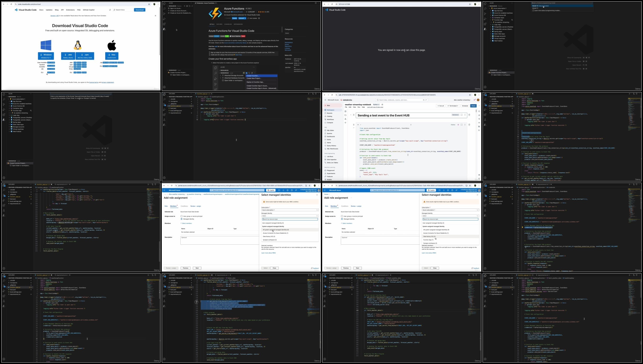
Task: Open the Repository resource link
Action: pyautogui.click(x=288, y=46)
